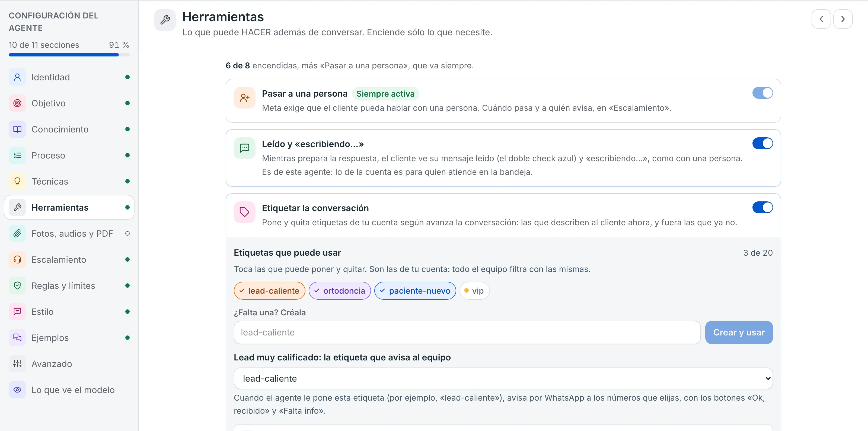Click the tag icon in Etiquetar la conversación card

(245, 212)
